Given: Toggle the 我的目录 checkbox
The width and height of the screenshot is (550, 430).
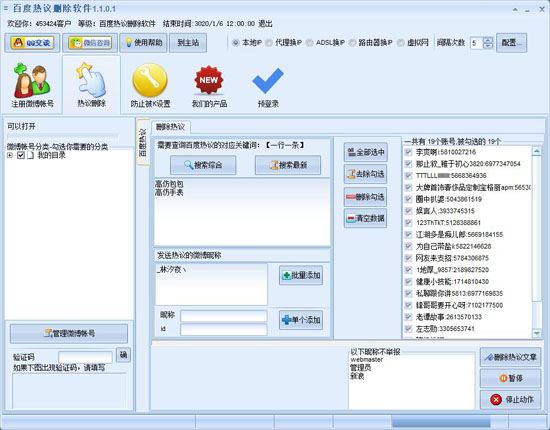Looking at the screenshot, I should point(21,155).
